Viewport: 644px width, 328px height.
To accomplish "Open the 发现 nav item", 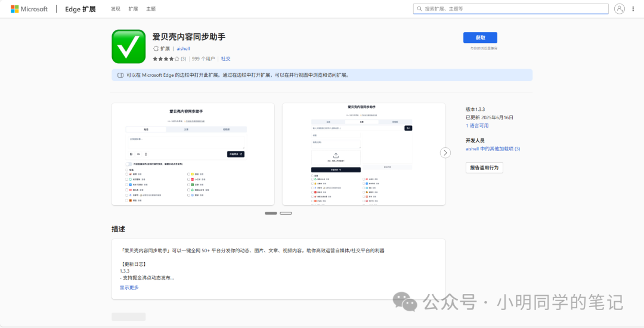I will pyautogui.click(x=116, y=8).
